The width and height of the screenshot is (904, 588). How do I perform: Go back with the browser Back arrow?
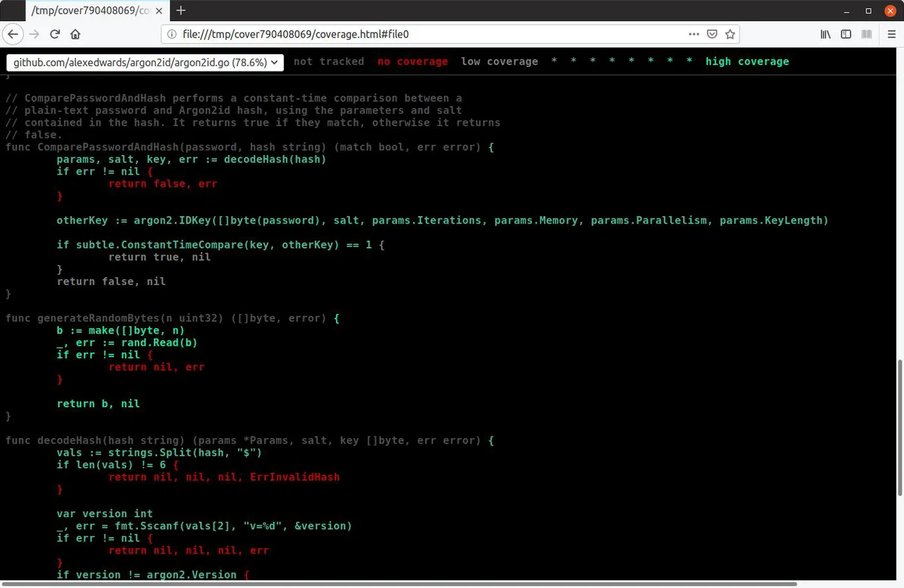(x=13, y=34)
